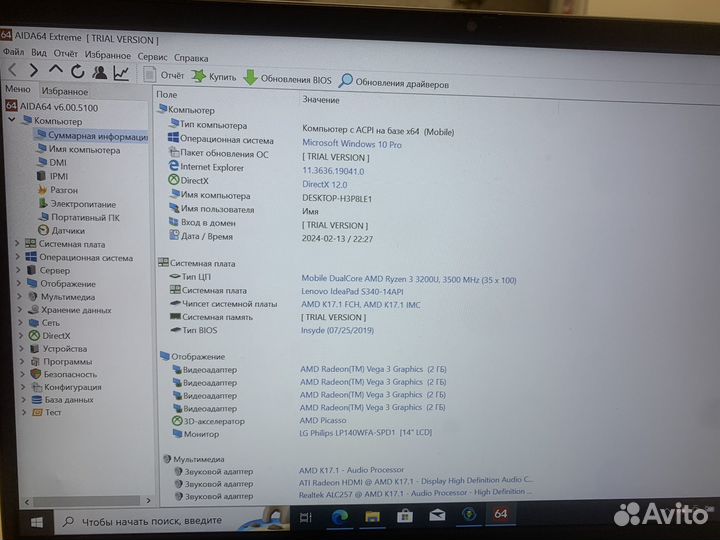
Task: Expand the Сервер tree node
Action: [x=19, y=270]
